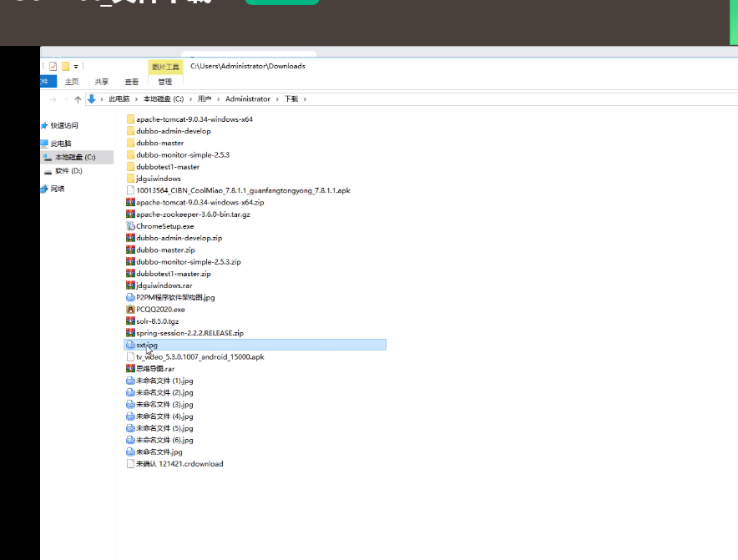Select 此电脑 in navigation pane
The width and height of the screenshot is (738, 560).
pyautogui.click(x=61, y=144)
